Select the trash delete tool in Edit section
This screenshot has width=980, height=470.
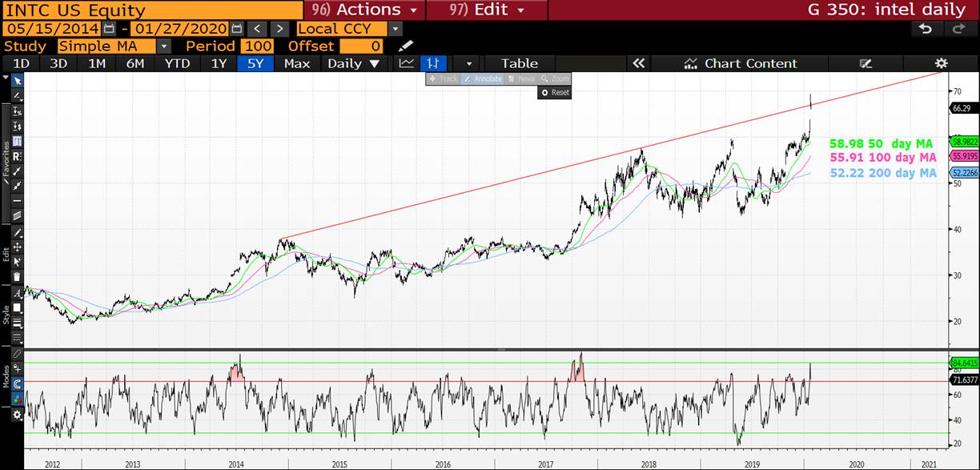[x=17, y=276]
